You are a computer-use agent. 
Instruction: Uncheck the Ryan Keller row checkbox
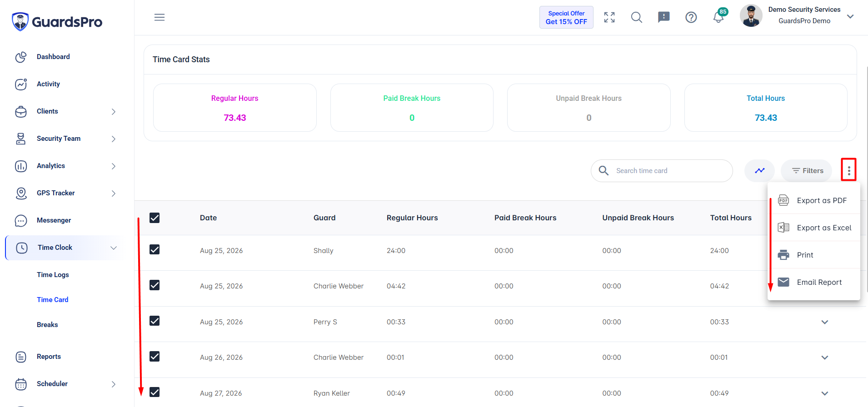click(155, 392)
